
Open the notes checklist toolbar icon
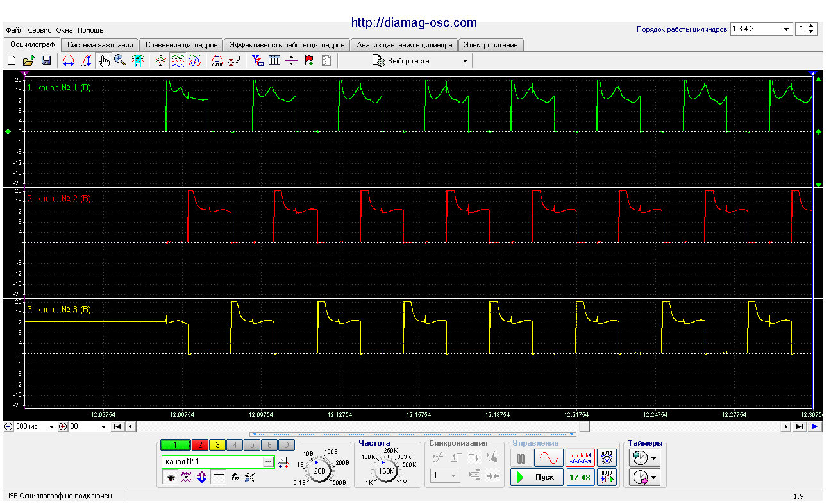point(326,61)
